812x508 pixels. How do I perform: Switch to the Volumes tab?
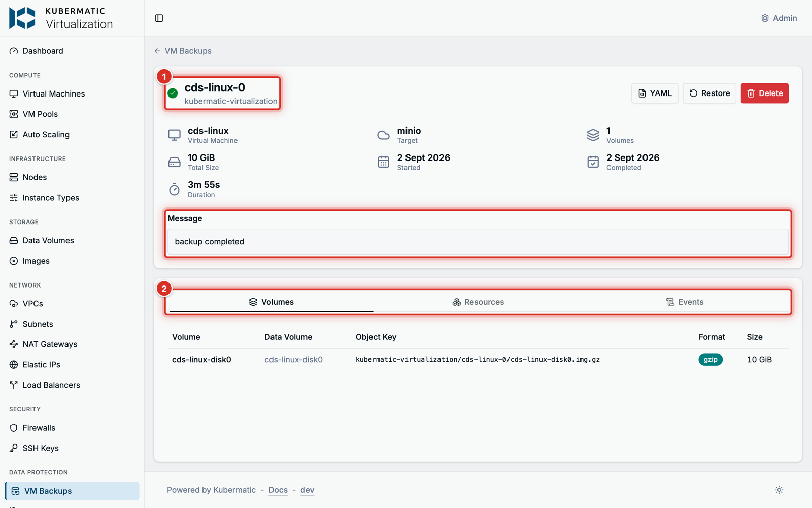click(x=272, y=302)
